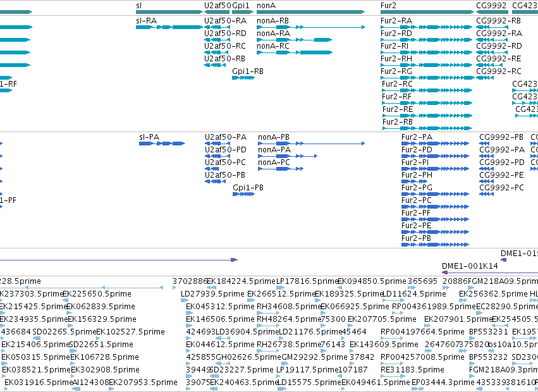Click transcript label Fur2-RI

394,46
